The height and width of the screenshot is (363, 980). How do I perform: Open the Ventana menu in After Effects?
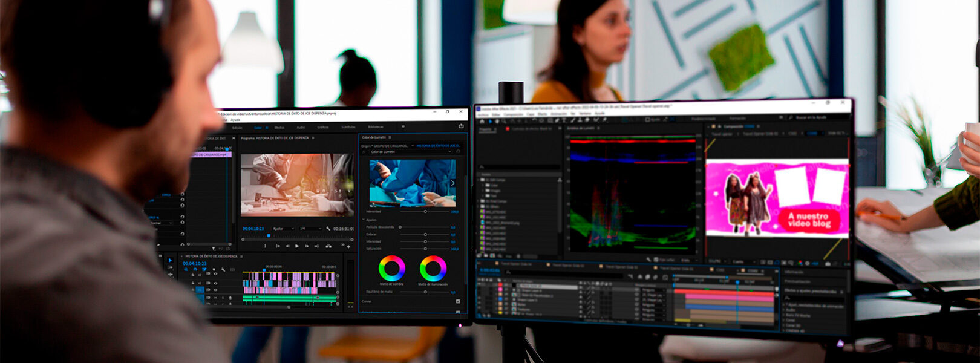click(x=584, y=113)
